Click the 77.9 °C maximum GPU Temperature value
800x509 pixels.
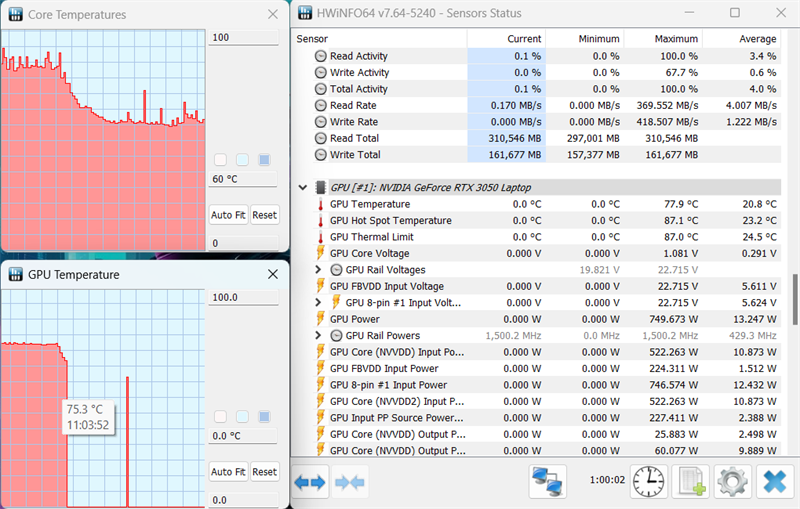tap(681, 204)
